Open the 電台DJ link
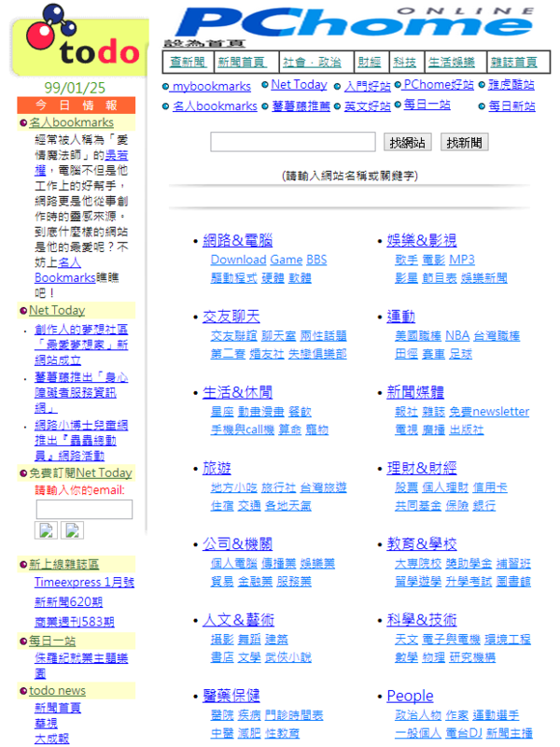This screenshot has height=747, width=560. [x=464, y=733]
